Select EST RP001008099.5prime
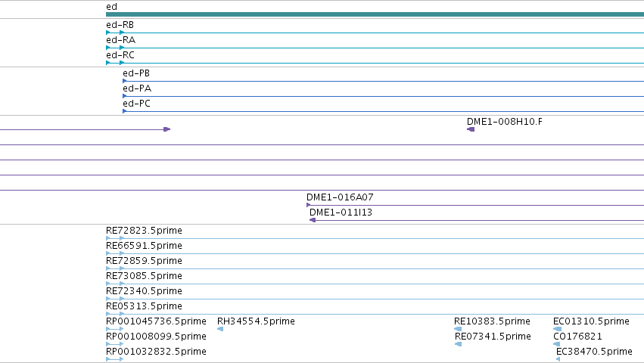This screenshot has width=644, height=363. coord(156,337)
